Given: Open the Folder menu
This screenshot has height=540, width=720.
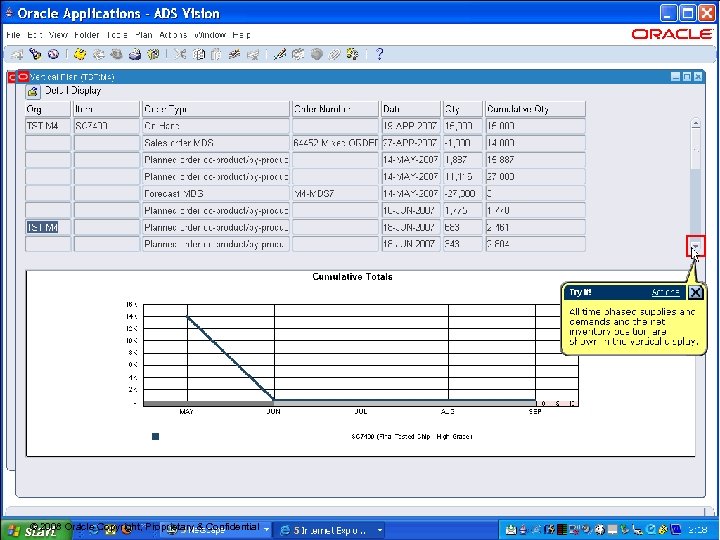Looking at the screenshot, I should (86, 35).
